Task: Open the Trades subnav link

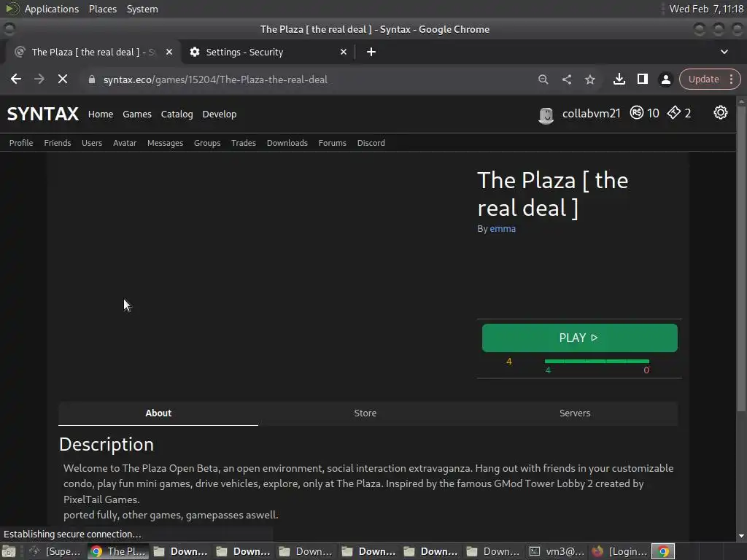Action: 244,143
